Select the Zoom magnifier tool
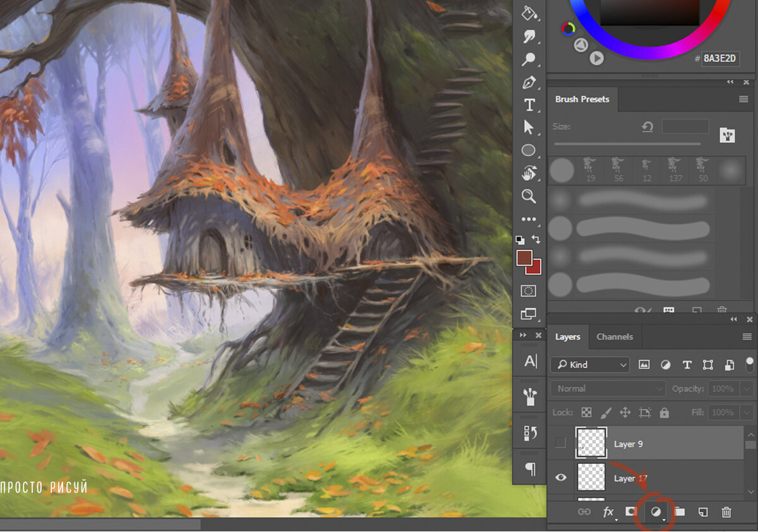 tap(529, 197)
